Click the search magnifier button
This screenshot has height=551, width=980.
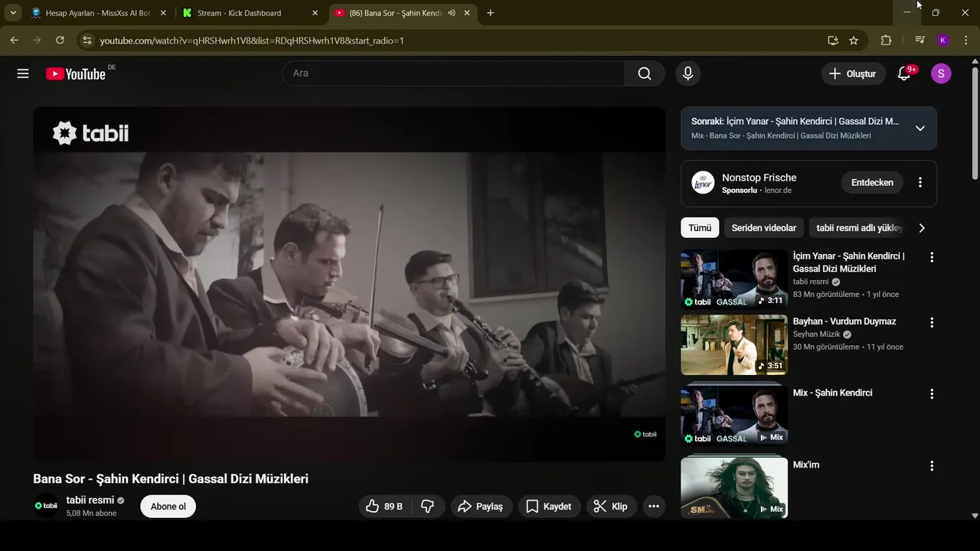pyautogui.click(x=645, y=73)
